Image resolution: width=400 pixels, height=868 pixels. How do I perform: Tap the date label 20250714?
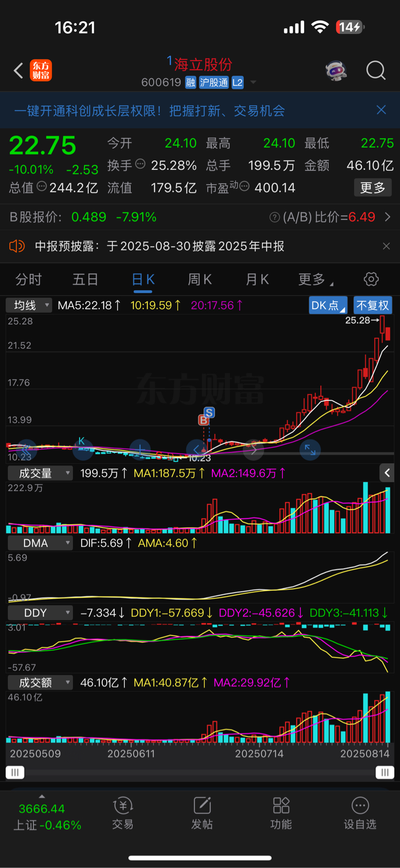tap(259, 754)
